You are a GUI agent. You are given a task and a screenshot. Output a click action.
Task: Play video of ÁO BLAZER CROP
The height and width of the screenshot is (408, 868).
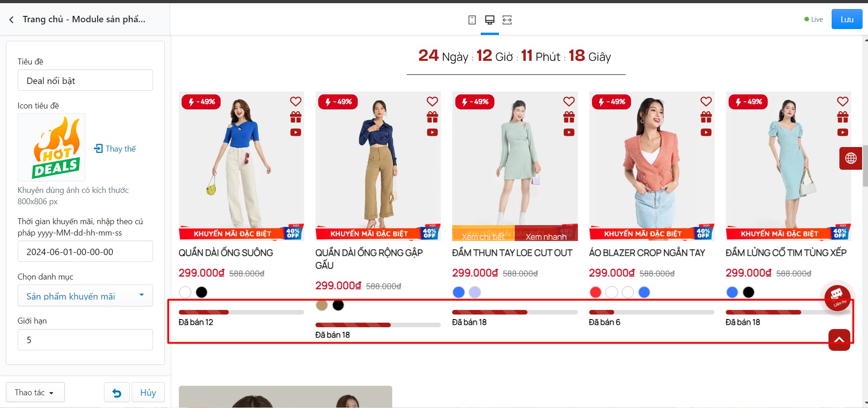pos(706,133)
